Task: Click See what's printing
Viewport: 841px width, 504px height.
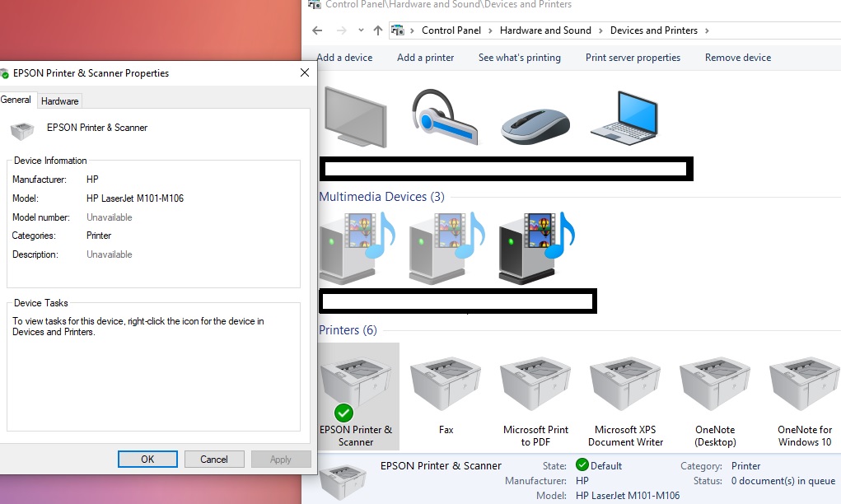Action: coord(520,58)
